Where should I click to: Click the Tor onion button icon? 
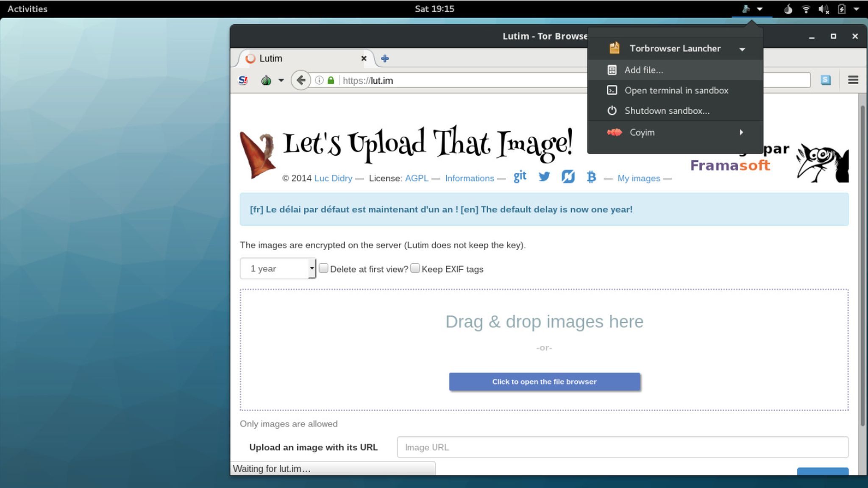pos(266,80)
